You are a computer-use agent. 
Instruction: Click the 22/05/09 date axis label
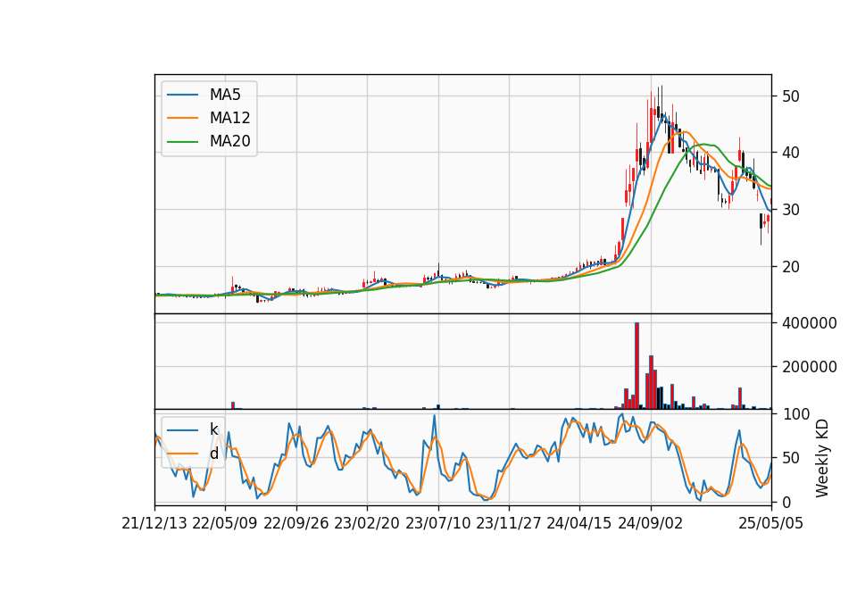point(225,524)
